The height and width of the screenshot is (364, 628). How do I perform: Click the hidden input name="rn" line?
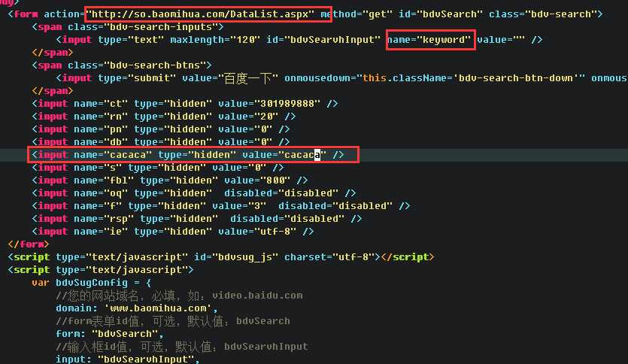click(x=163, y=117)
